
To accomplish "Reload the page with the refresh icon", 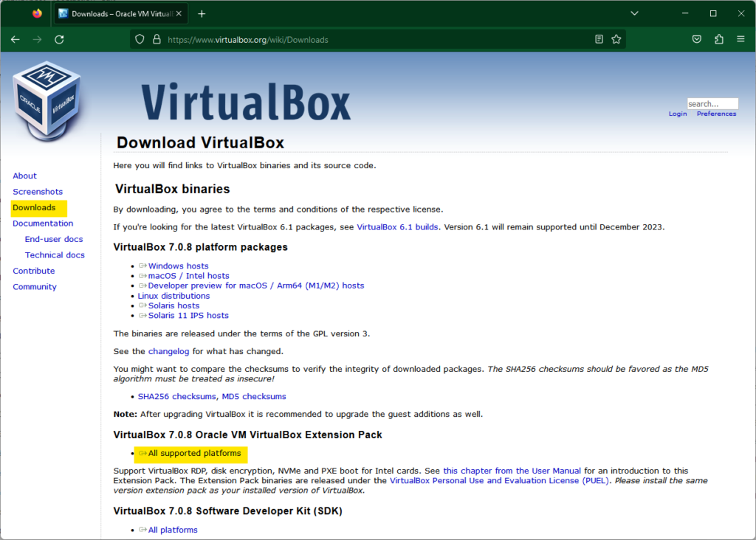I will [x=59, y=40].
